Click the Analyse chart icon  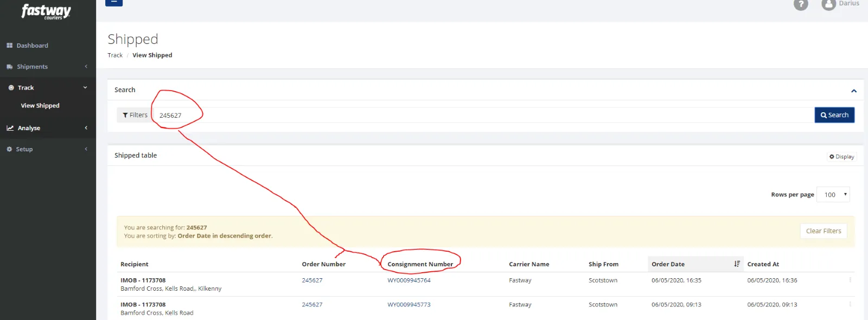pyautogui.click(x=10, y=128)
